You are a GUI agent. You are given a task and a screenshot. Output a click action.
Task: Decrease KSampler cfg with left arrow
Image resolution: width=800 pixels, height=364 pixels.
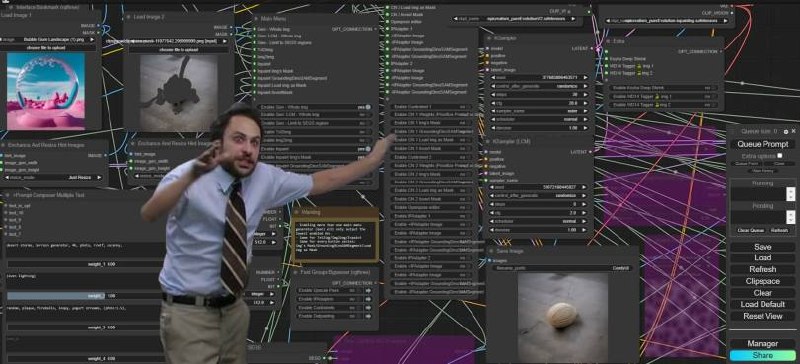pos(493,103)
